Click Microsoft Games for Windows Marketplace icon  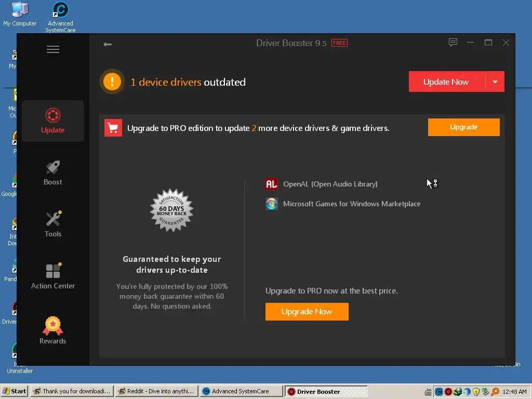point(271,204)
